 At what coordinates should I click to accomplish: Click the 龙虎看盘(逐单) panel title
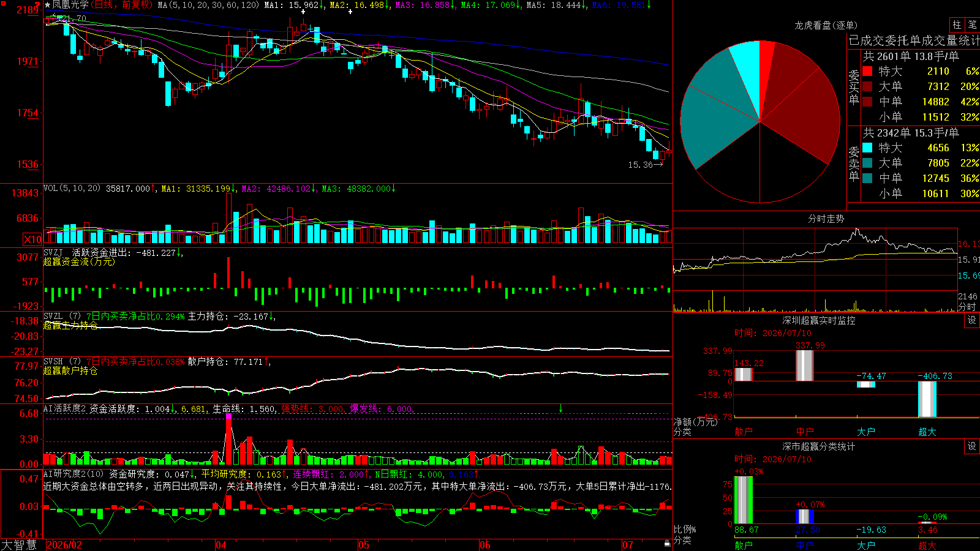(826, 25)
